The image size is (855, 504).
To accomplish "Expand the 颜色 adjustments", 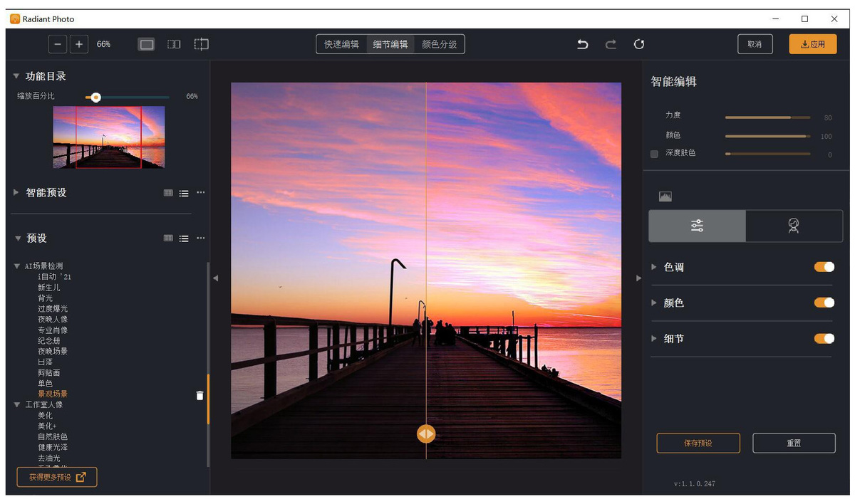I will coord(653,303).
